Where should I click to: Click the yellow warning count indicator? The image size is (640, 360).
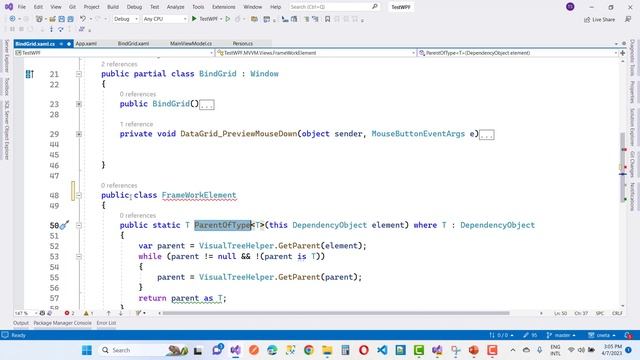(89, 313)
